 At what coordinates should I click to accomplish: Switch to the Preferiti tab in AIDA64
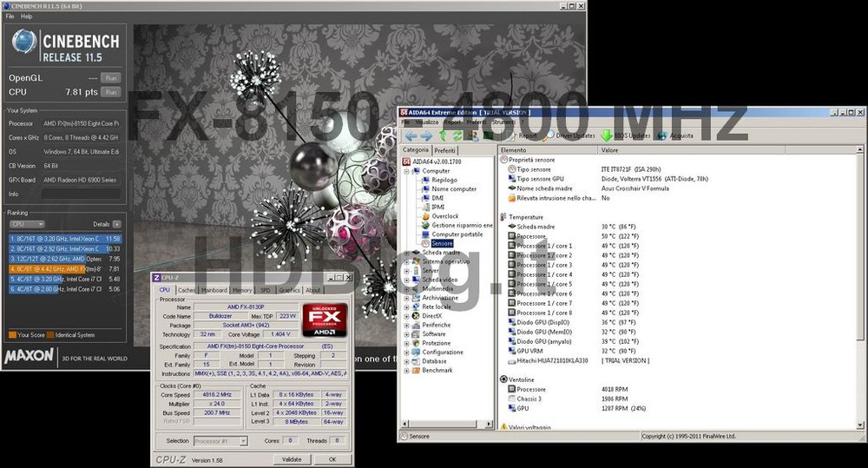(444, 150)
